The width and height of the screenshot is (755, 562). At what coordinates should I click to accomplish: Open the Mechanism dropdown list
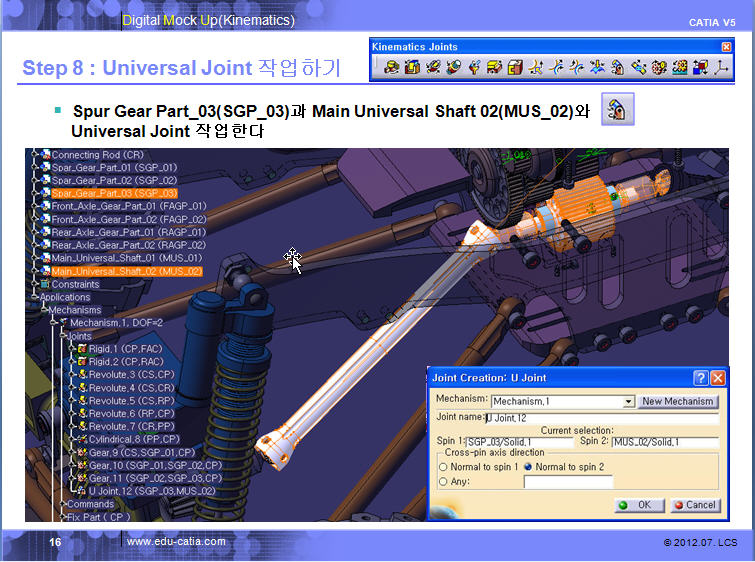(628, 401)
